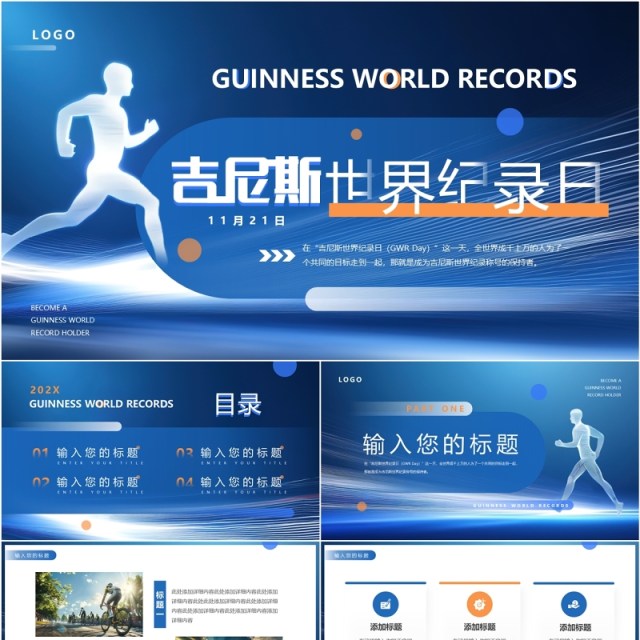Click the blue circular hand-with-coin icon

(x=573, y=604)
